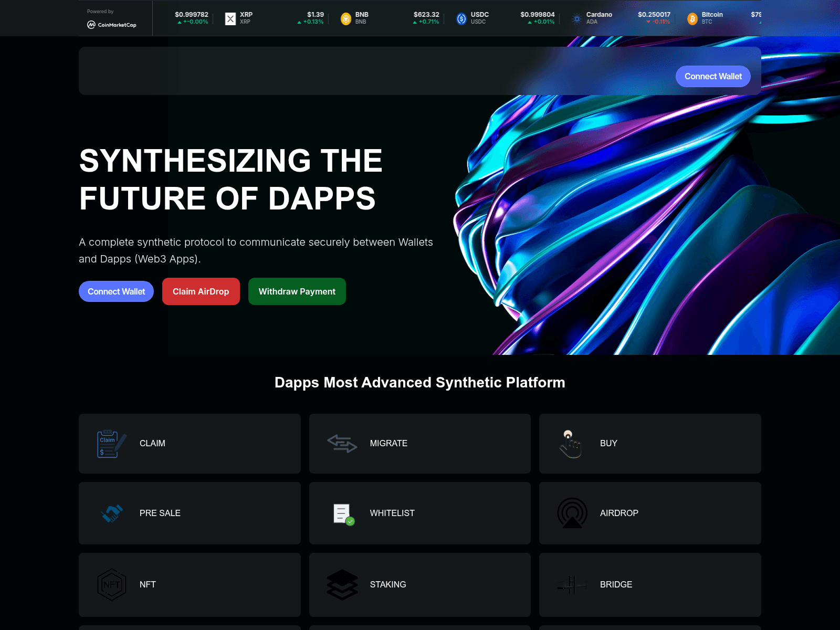Select the CLAIM card label

point(152,444)
